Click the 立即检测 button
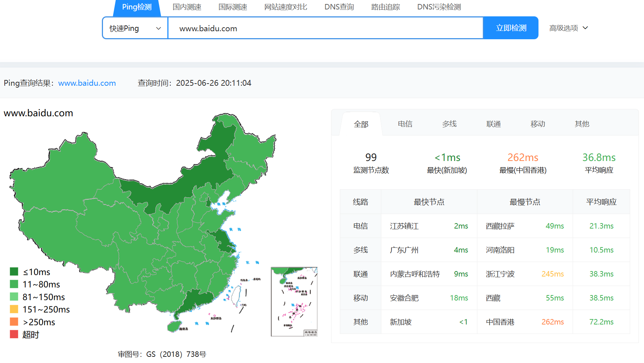Image resolution: width=644 pixels, height=363 pixels. tap(510, 28)
